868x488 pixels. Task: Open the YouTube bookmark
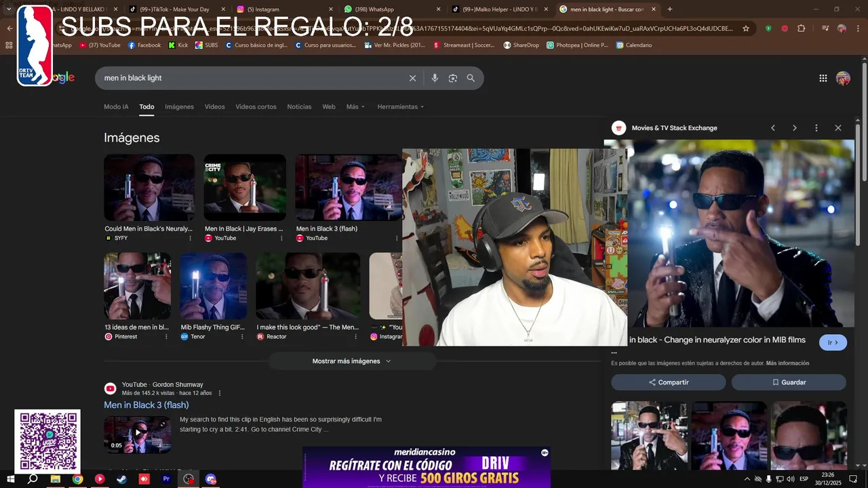pyautogui.click(x=100, y=45)
